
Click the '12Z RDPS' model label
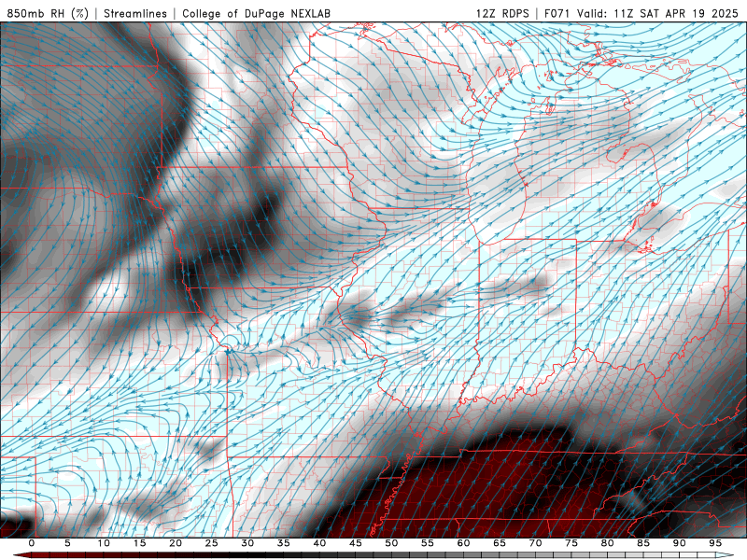[502, 13]
